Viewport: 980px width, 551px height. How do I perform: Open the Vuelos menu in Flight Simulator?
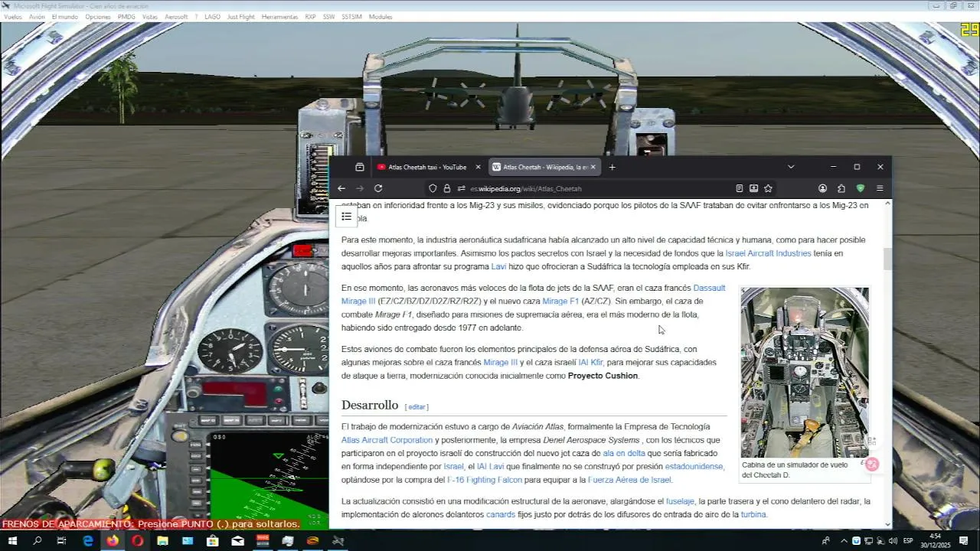pyautogui.click(x=13, y=17)
